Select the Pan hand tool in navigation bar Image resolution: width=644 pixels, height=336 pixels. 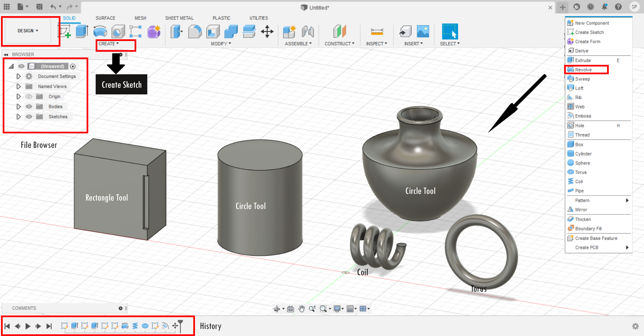[x=301, y=309]
